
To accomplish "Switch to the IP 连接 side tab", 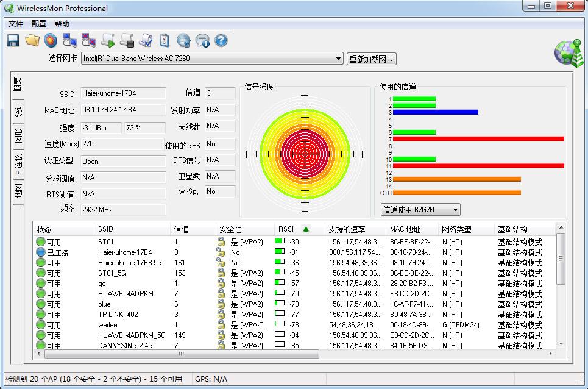I will (x=18, y=165).
